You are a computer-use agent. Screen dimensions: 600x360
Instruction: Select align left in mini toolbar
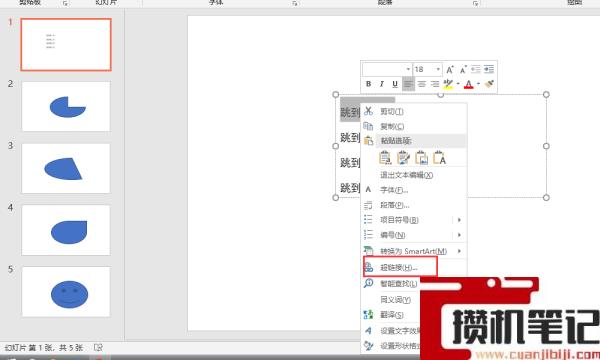[408, 84]
